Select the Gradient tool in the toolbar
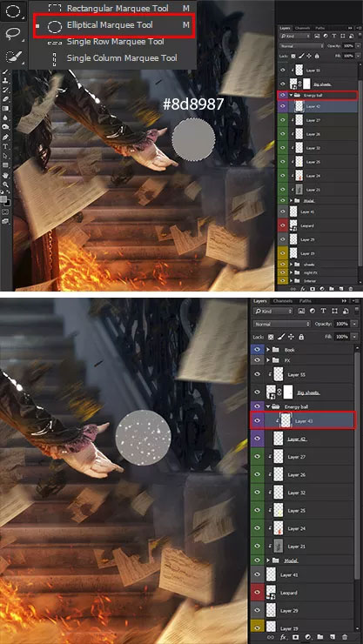 coord(5,109)
